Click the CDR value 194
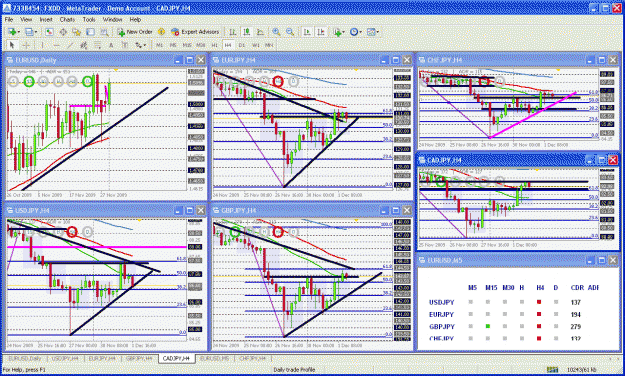 point(576,314)
